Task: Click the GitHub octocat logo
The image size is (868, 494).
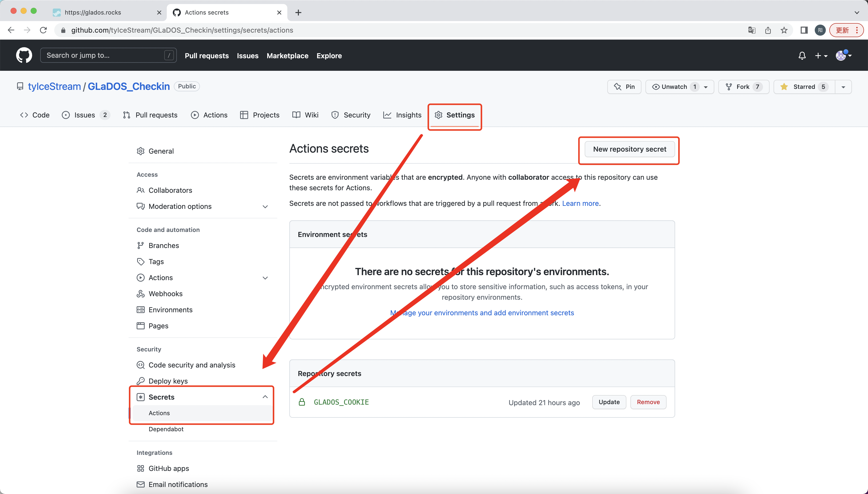Action: [24, 55]
